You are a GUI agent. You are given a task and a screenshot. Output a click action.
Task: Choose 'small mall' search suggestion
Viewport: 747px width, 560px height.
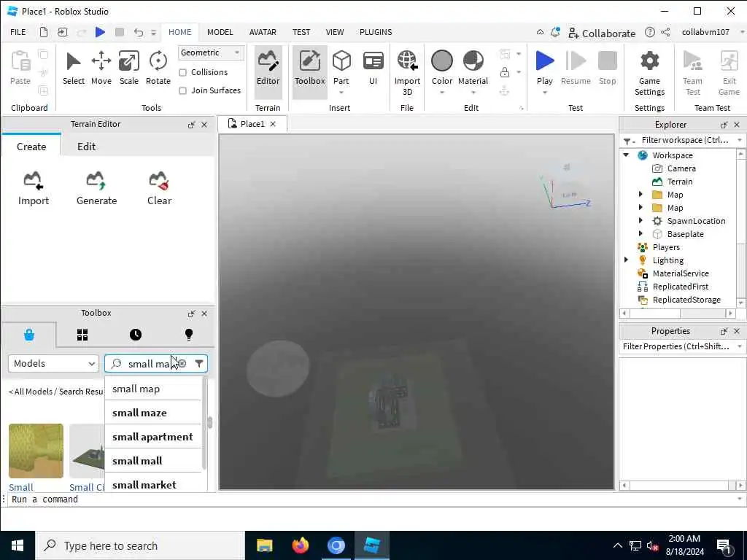(x=153, y=461)
